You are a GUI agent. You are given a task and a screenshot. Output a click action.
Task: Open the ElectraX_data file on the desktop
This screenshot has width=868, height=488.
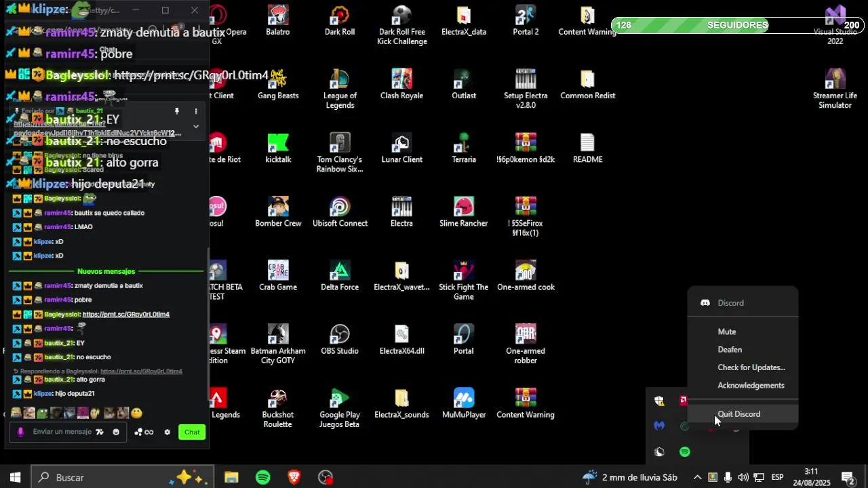pyautogui.click(x=464, y=20)
